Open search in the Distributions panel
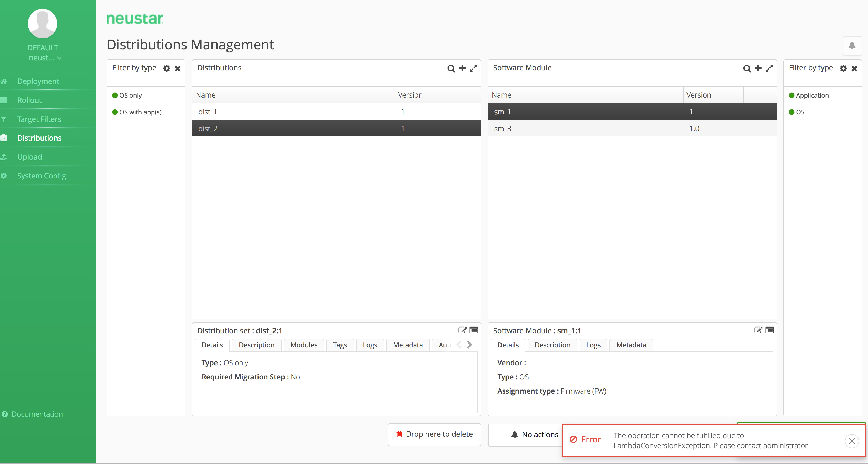Image resolution: width=868 pixels, height=464 pixels. [451, 68]
